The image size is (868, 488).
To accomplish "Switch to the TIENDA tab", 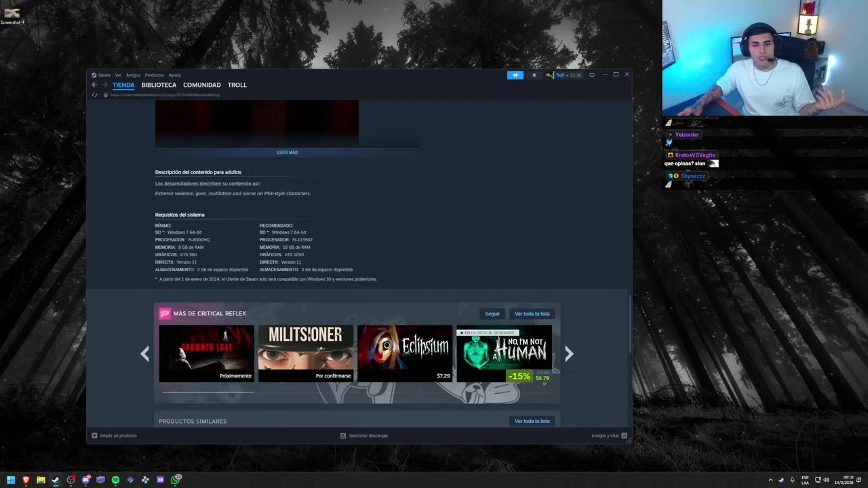I will coord(123,85).
